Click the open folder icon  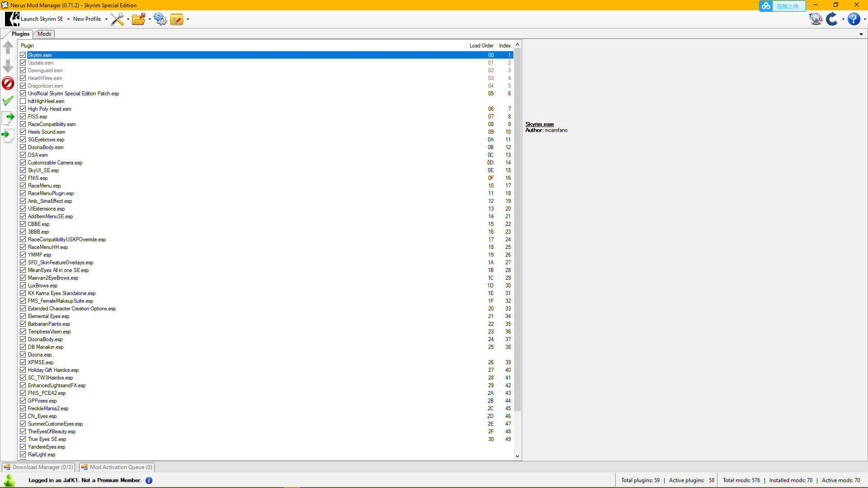[139, 19]
